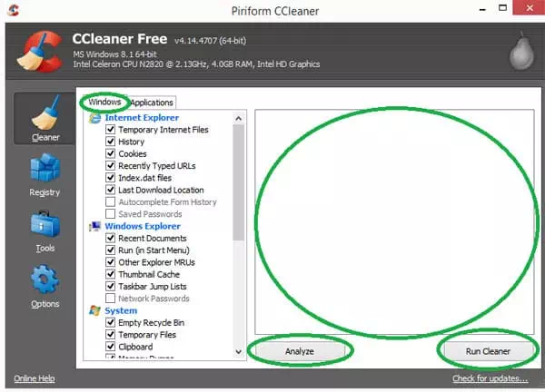
Task: Click Check for updates link
Action: pos(490,378)
